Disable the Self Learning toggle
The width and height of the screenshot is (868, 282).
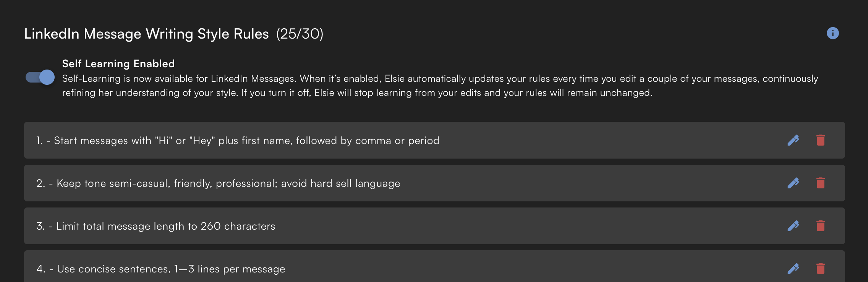tap(40, 78)
